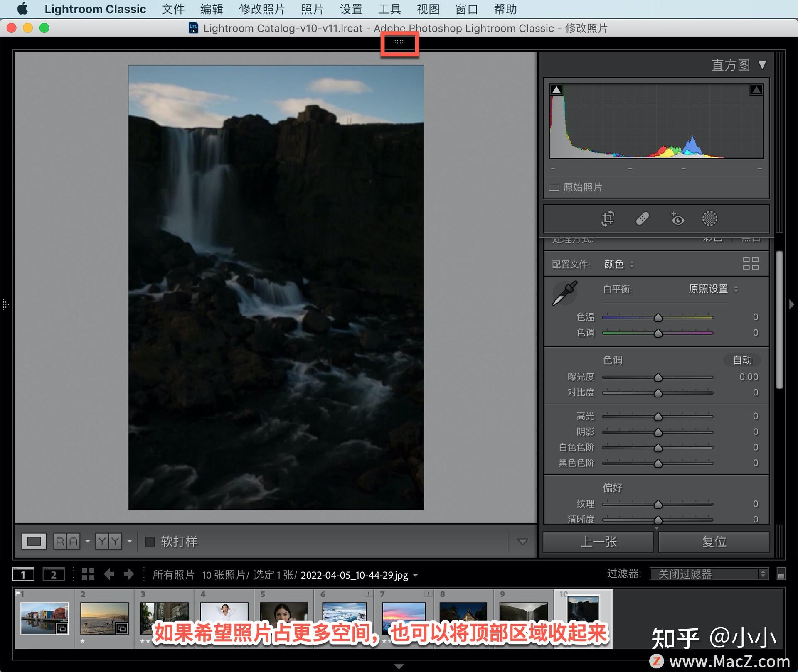This screenshot has height=672, width=798.
Task: Toggle Loupe view in the bottom toolbar
Action: [x=34, y=541]
